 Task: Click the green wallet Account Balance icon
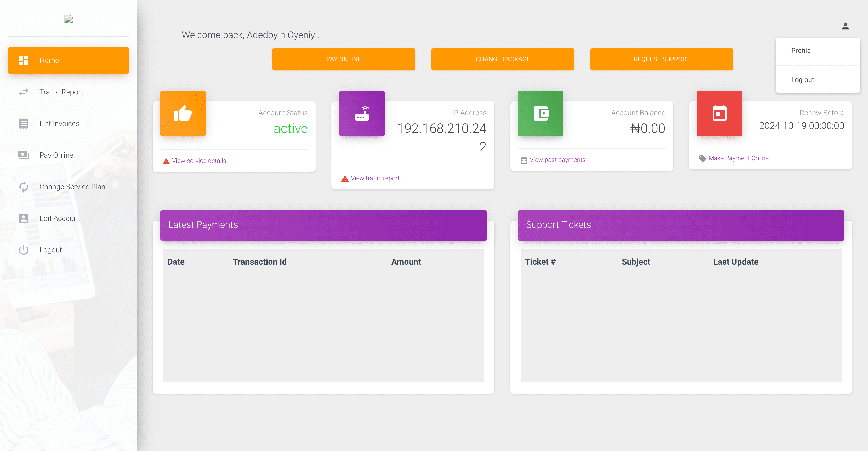click(541, 113)
